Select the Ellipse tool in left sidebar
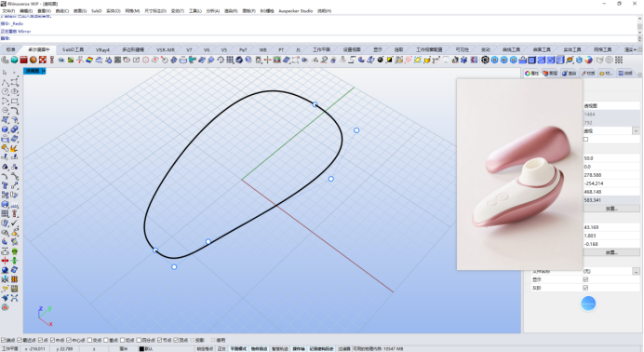Screen dimensions: 644x352 [14, 91]
